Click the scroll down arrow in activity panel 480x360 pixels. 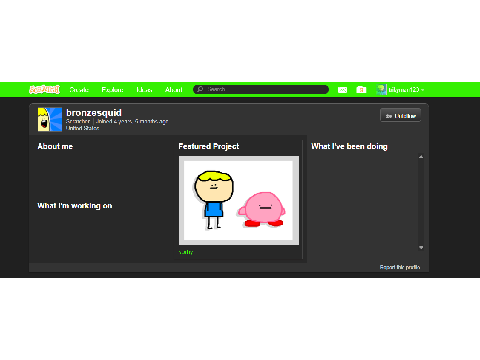point(421,247)
